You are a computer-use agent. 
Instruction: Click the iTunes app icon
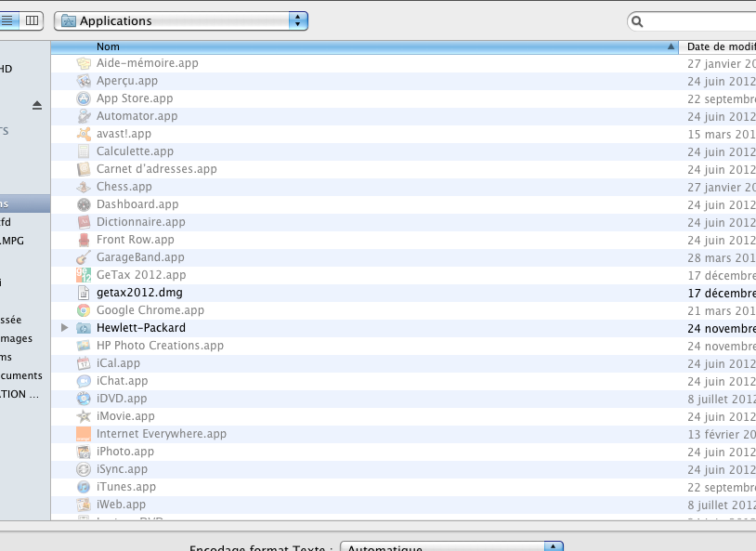(84, 487)
